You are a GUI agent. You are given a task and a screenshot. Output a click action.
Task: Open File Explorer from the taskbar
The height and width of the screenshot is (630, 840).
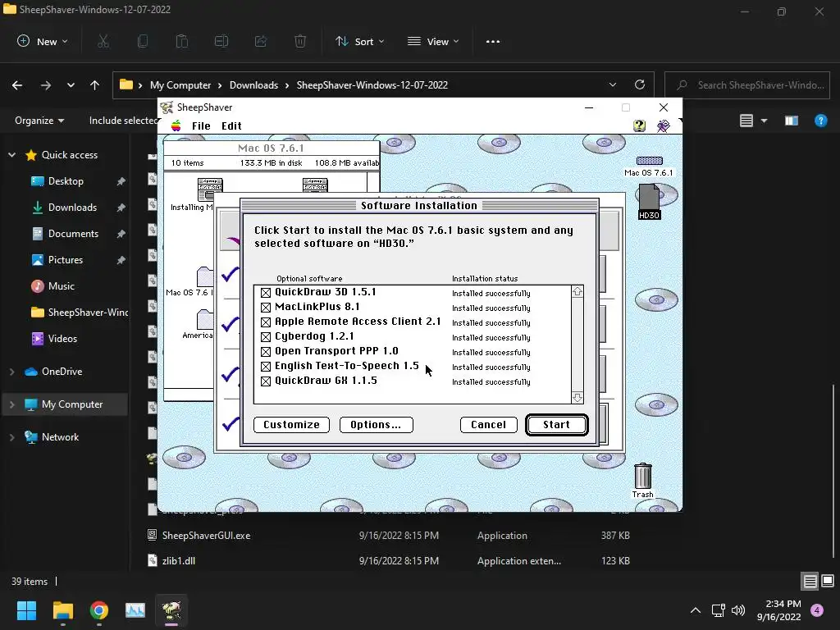tap(63, 610)
